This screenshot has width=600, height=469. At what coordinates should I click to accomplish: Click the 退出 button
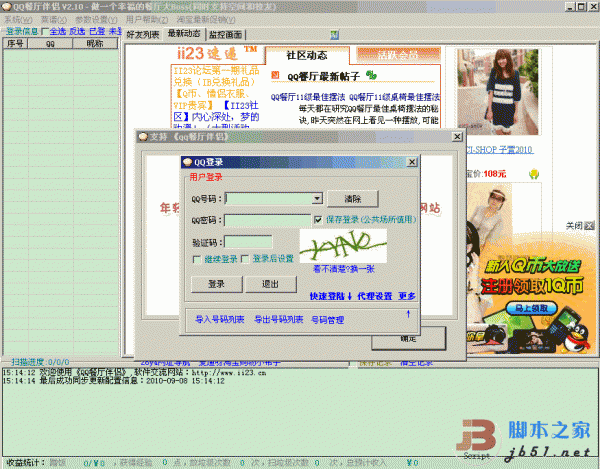271,284
